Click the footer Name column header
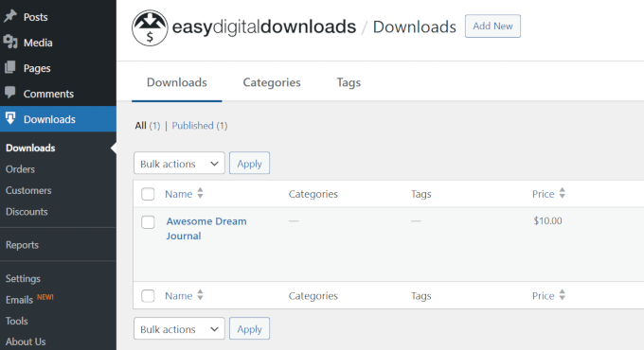Image resolution: width=644 pixels, height=350 pixels. pyautogui.click(x=179, y=296)
